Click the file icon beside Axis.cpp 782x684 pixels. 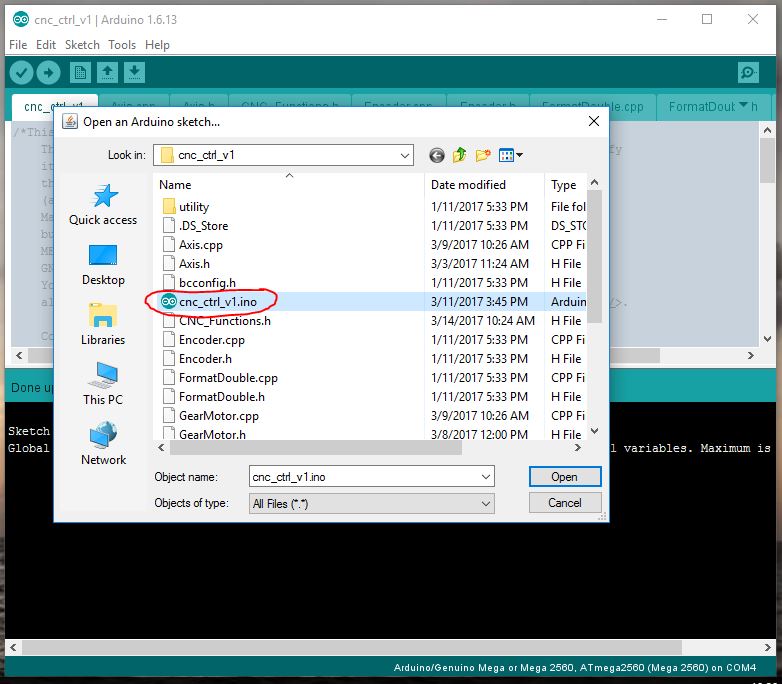tap(169, 244)
